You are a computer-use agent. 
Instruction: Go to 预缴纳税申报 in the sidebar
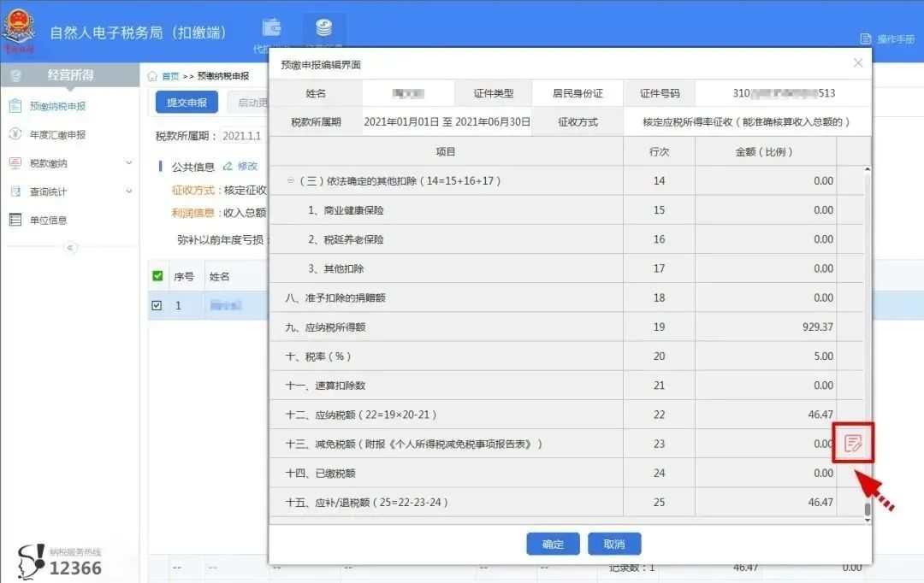coord(57,107)
